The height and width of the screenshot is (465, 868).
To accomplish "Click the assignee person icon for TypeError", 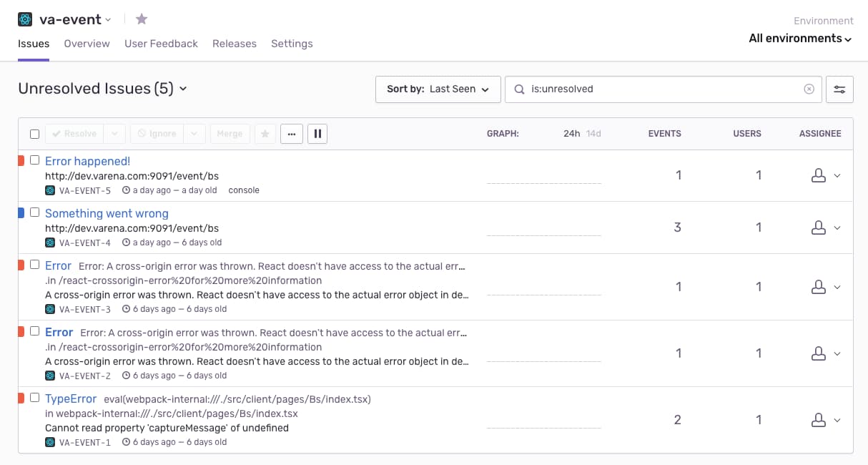I will (819, 420).
